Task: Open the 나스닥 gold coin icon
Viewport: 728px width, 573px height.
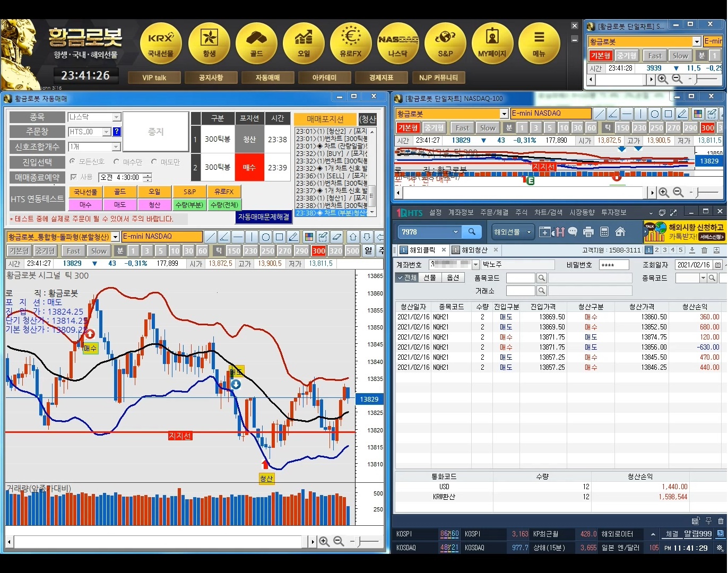Action: (398, 44)
